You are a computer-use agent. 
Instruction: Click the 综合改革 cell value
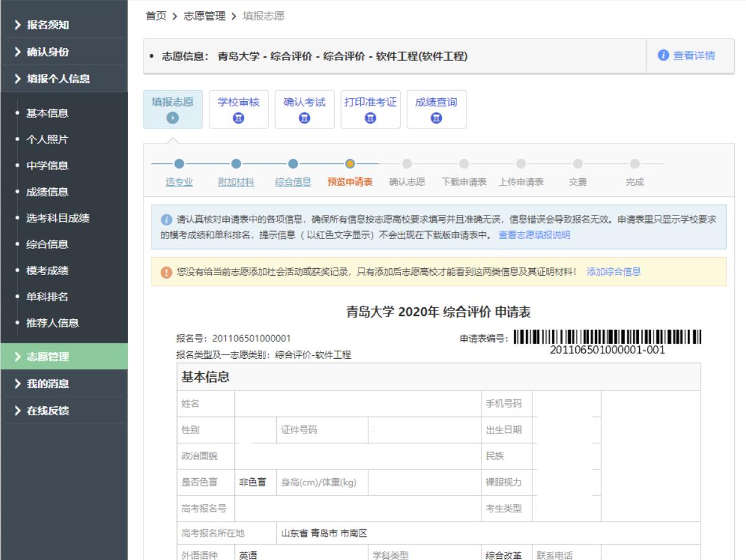[x=504, y=556]
